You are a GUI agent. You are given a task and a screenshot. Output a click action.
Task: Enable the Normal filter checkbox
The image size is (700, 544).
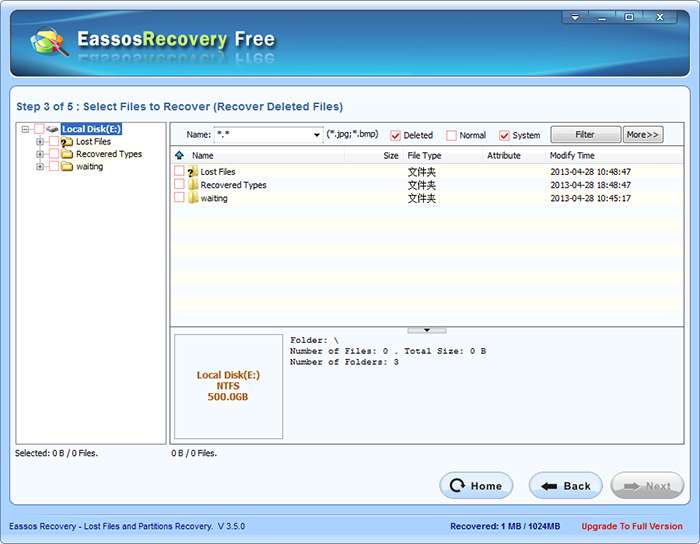pos(451,135)
